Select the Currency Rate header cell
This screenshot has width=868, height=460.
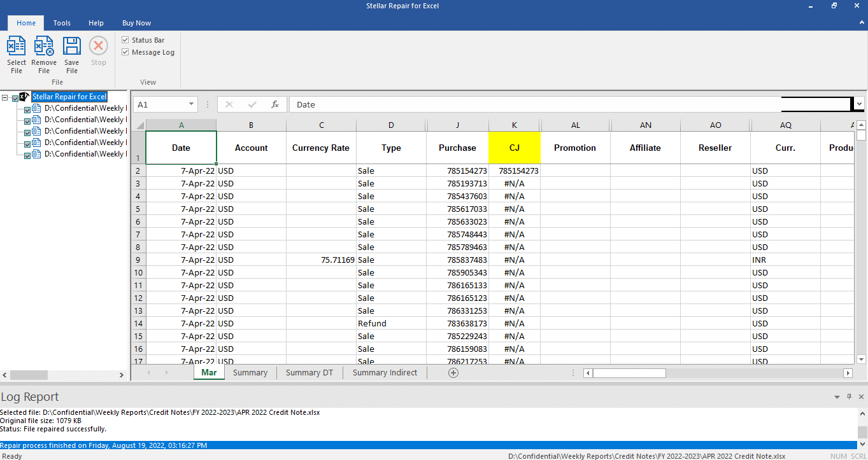[x=321, y=148]
